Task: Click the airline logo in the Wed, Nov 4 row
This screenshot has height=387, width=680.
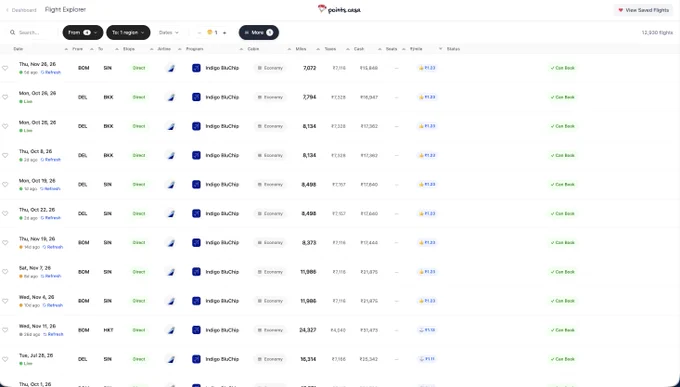Action: coord(171,301)
